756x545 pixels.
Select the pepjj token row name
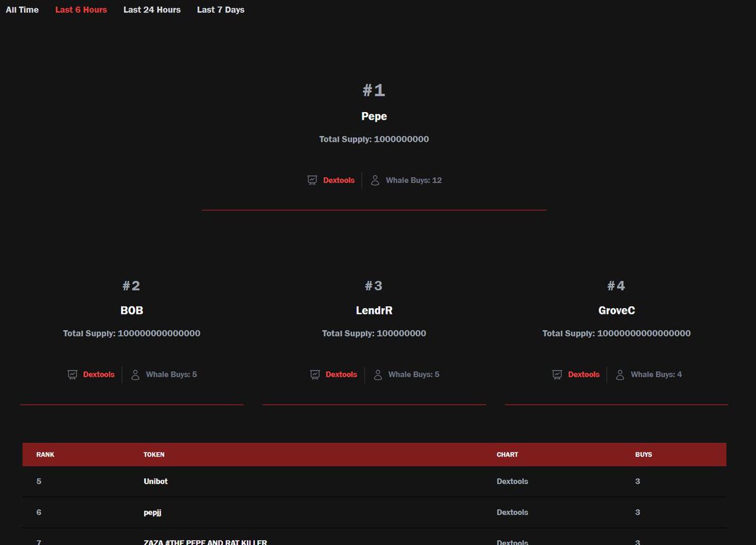(x=152, y=512)
